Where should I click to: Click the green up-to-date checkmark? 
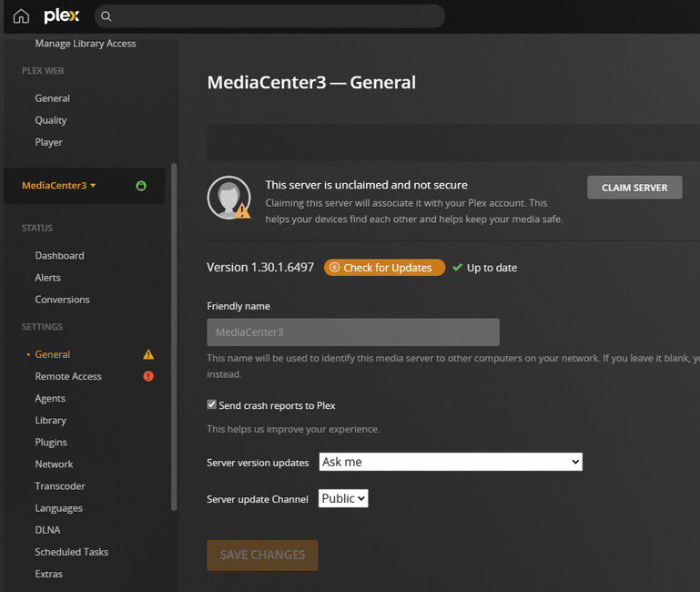click(457, 268)
